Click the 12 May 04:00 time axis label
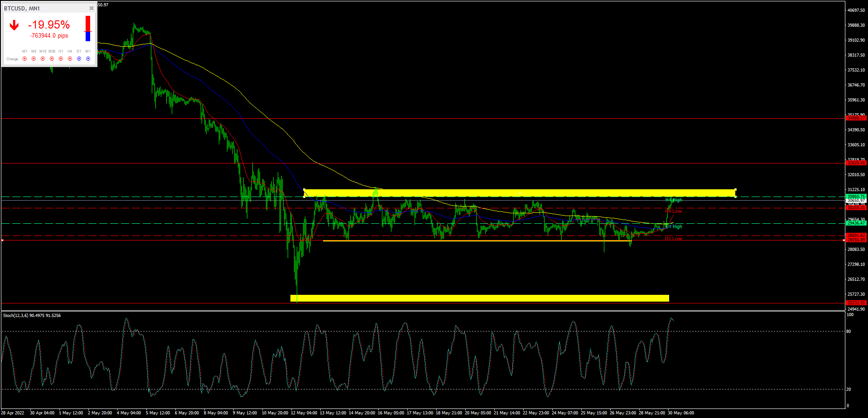The width and height of the screenshot is (868, 418). pyautogui.click(x=304, y=413)
